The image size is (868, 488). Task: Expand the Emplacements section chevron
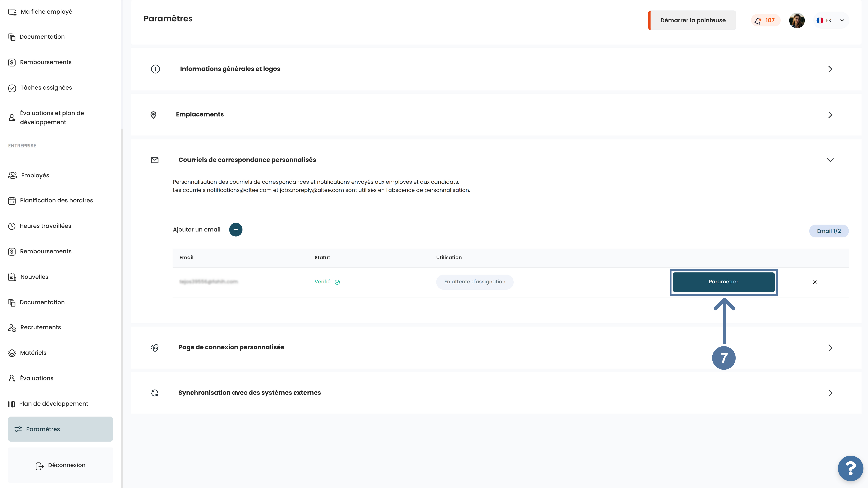click(x=830, y=115)
